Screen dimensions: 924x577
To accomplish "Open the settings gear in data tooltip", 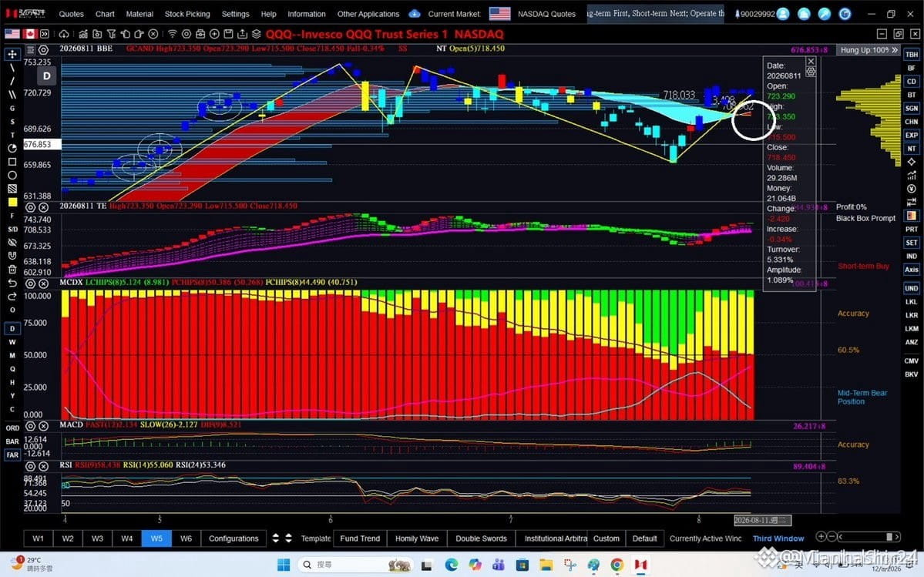I will 811,71.
